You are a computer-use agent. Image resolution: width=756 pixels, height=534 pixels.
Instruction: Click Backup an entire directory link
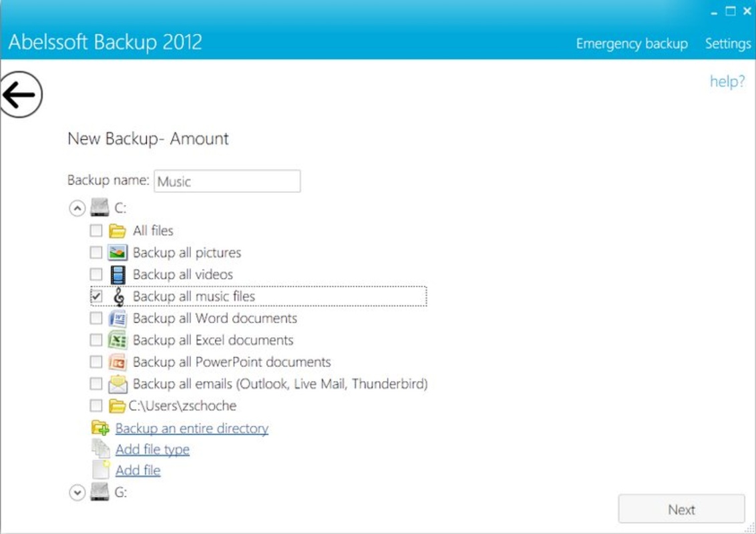(192, 429)
